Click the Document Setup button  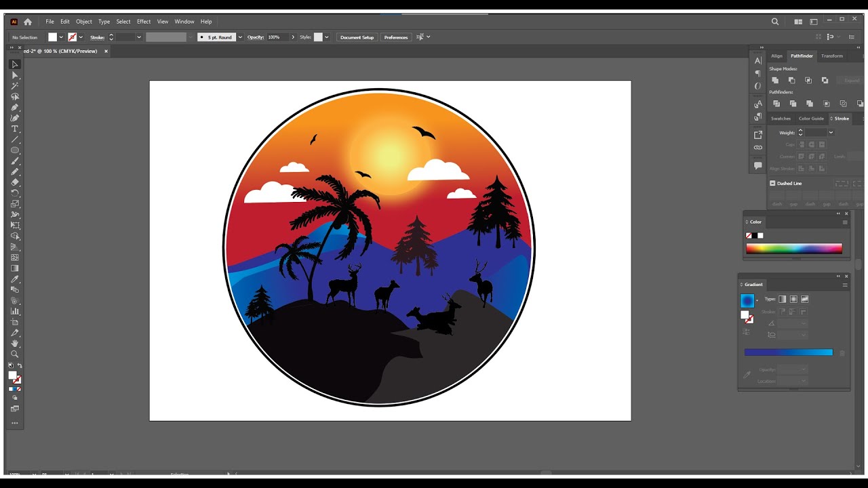pyautogui.click(x=357, y=37)
